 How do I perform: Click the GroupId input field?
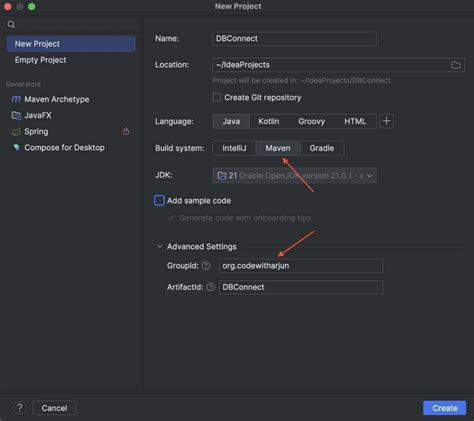click(301, 266)
